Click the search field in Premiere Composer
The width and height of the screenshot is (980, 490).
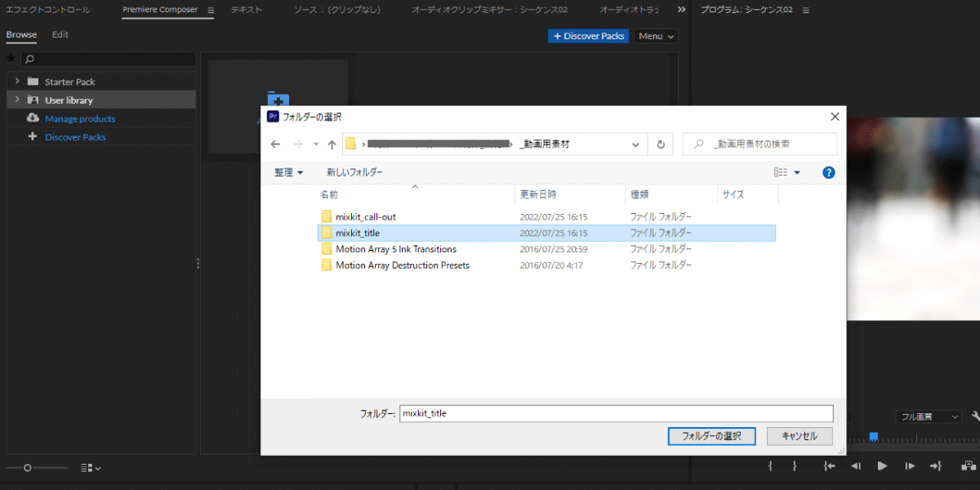point(109,59)
